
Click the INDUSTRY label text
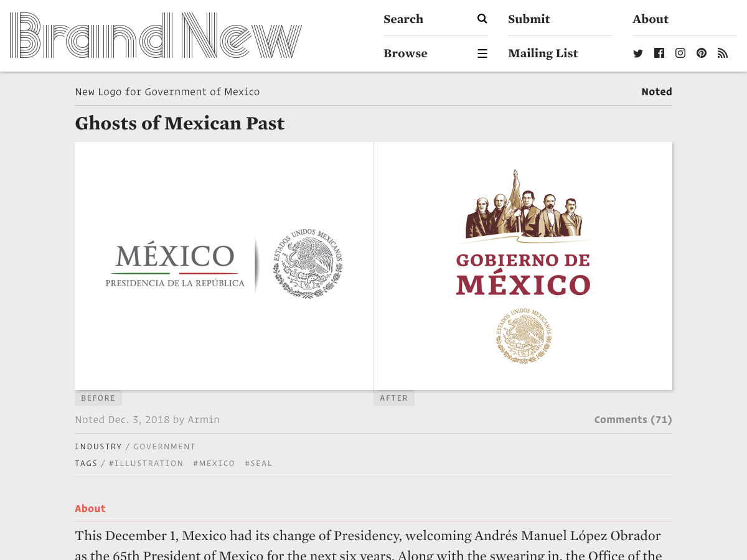coord(98,447)
